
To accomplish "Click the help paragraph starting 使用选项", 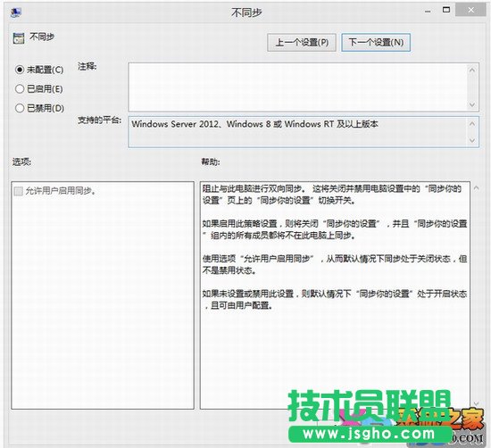I will coord(335,264).
